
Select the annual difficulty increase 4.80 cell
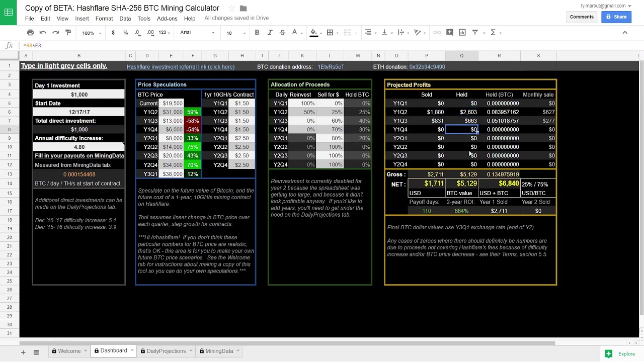[79, 147]
